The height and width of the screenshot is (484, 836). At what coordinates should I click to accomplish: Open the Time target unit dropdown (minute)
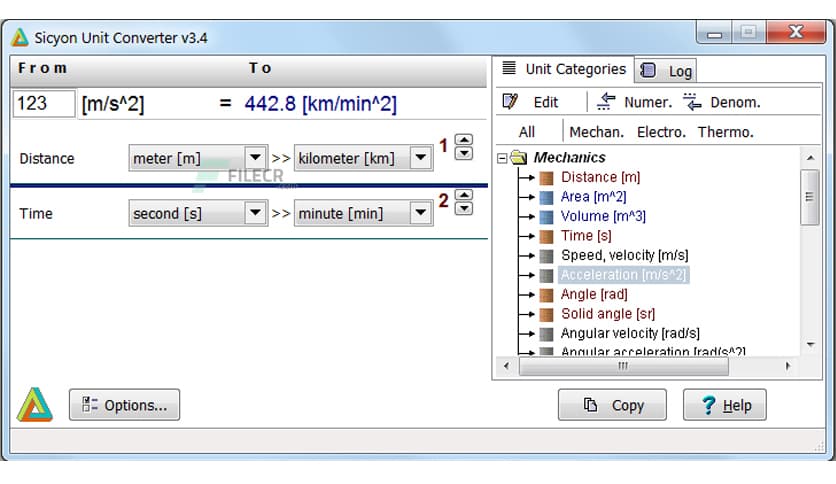421,213
